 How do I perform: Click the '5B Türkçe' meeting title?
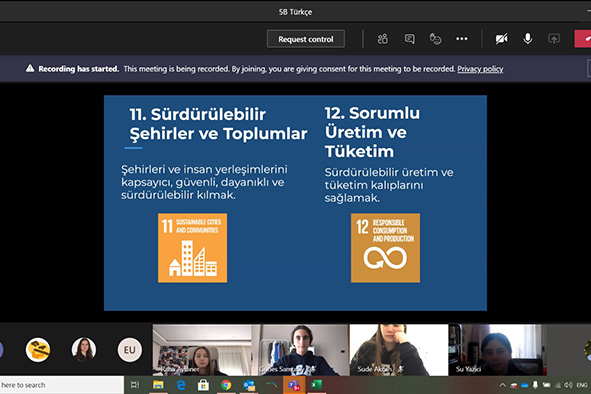(x=296, y=12)
